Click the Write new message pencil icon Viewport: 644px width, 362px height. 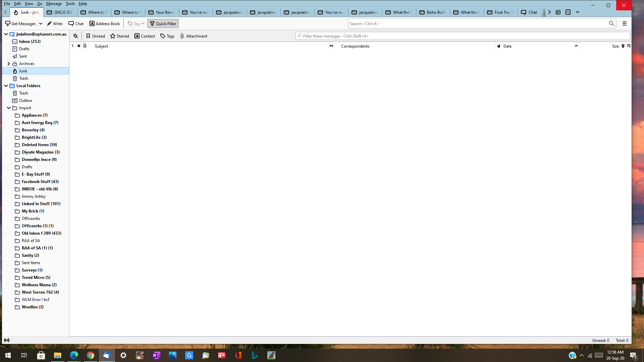coord(49,23)
